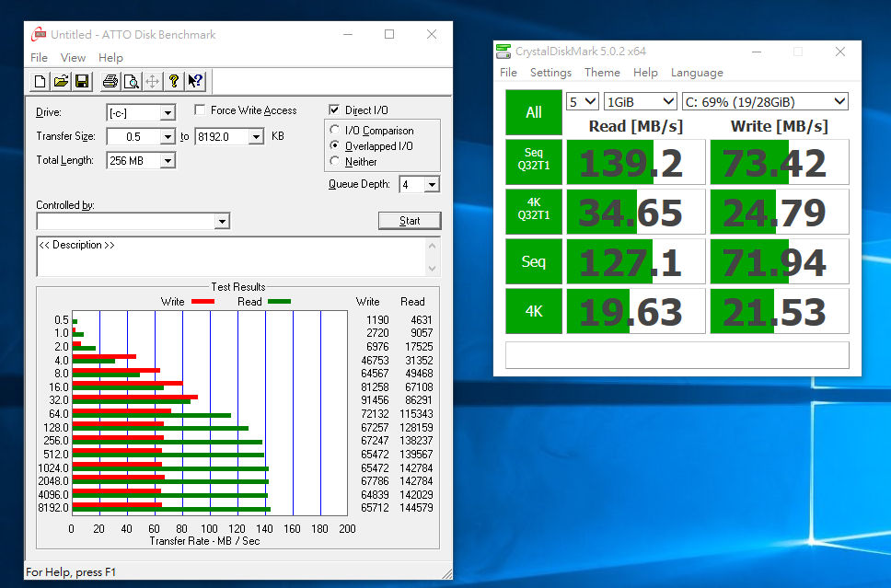Viewport: 891px width, 588px height.
Task: Click the empty comment field in CrystalDiskMark
Action: (677, 355)
